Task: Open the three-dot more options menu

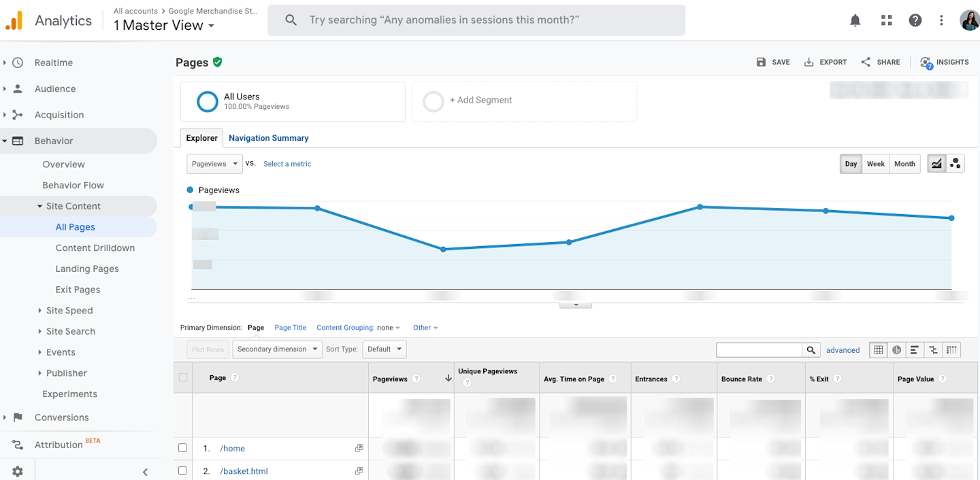Action: 941,20
